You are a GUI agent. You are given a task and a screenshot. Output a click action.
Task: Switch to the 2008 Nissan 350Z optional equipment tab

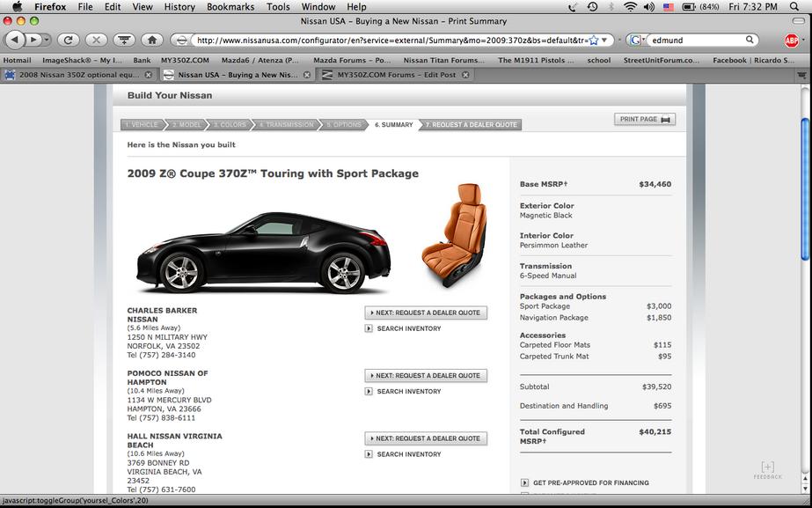(78, 75)
